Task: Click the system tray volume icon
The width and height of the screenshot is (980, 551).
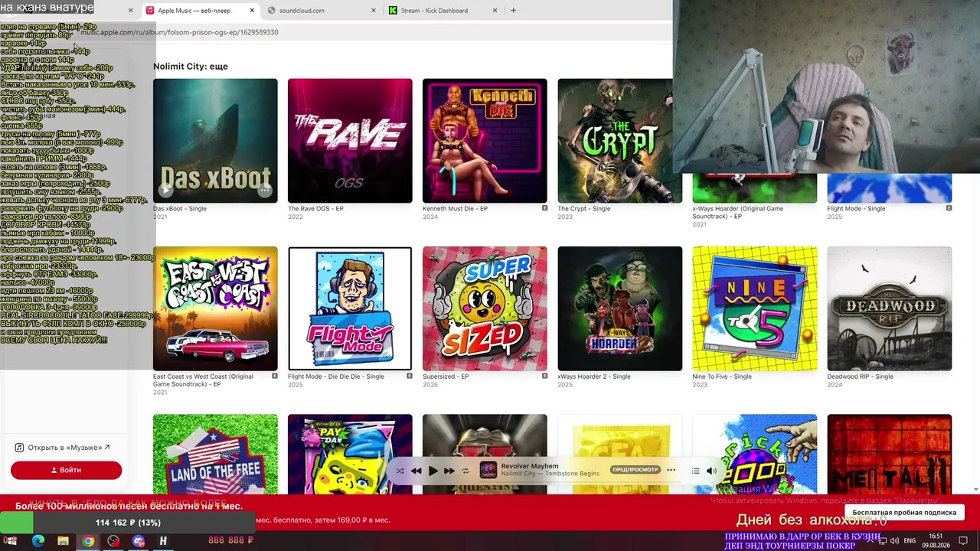Action: pyautogui.click(x=895, y=541)
